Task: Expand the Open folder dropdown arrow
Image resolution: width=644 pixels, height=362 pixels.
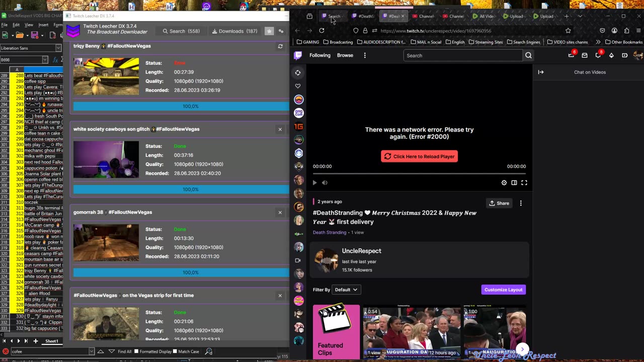Action: [27, 35]
